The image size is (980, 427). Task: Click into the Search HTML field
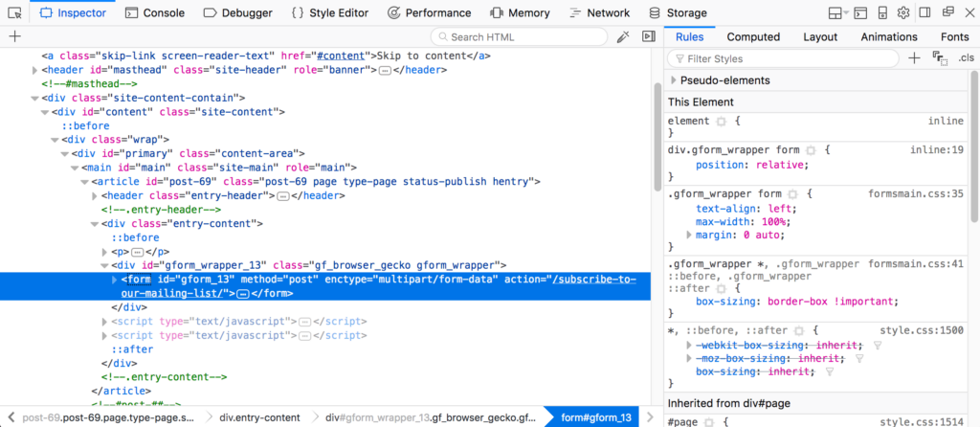[519, 37]
